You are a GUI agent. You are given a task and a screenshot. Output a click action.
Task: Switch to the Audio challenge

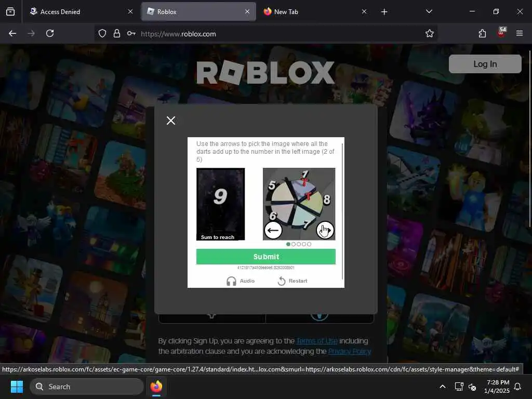click(x=241, y=281)
